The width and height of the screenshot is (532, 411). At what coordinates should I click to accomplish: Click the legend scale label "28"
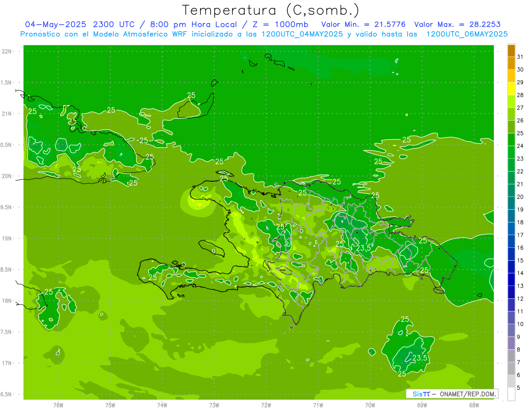point(520,95)
